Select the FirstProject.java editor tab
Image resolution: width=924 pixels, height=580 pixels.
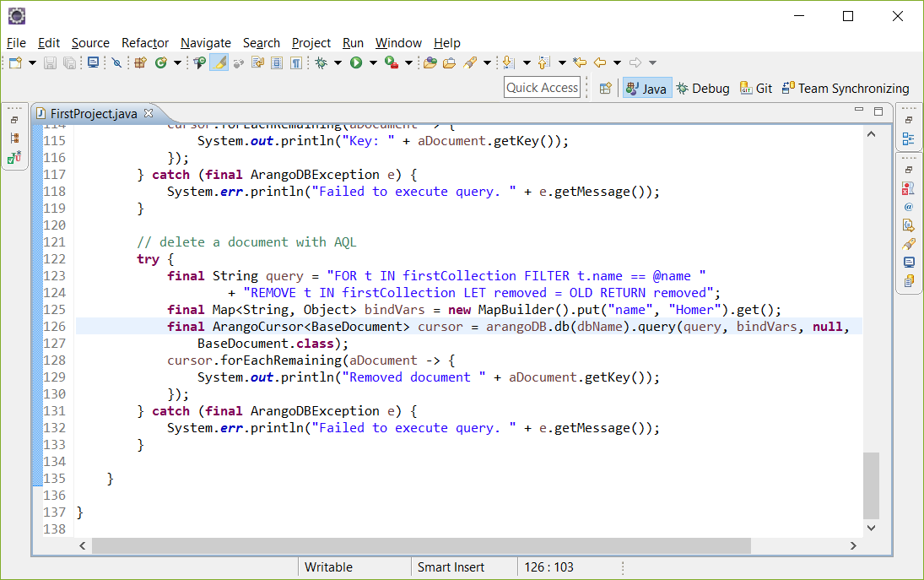tap(93, 113)
